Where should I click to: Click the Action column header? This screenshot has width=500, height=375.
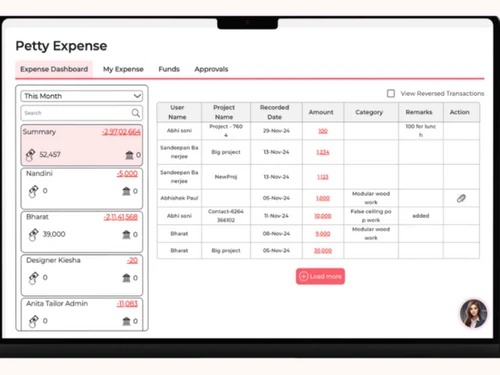point(461,112)
